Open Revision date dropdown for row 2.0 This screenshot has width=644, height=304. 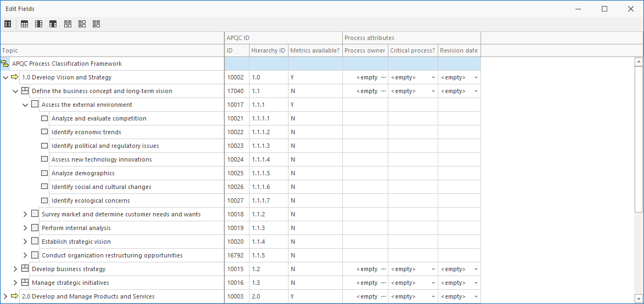(x=476, y=296)
